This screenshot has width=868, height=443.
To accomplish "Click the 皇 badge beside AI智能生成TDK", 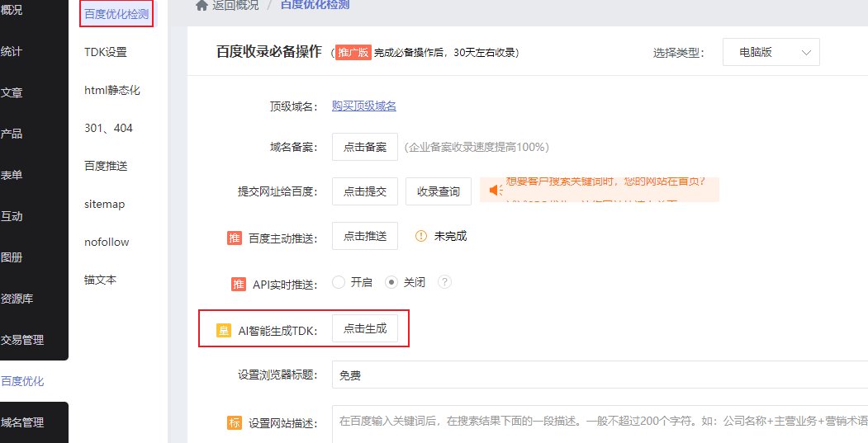I will (224, 331).
